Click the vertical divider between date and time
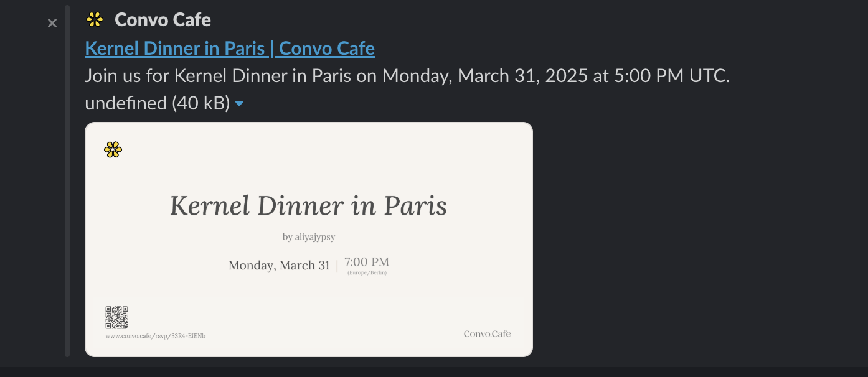This screenshot has height=377, width=868. coord(337,266)
